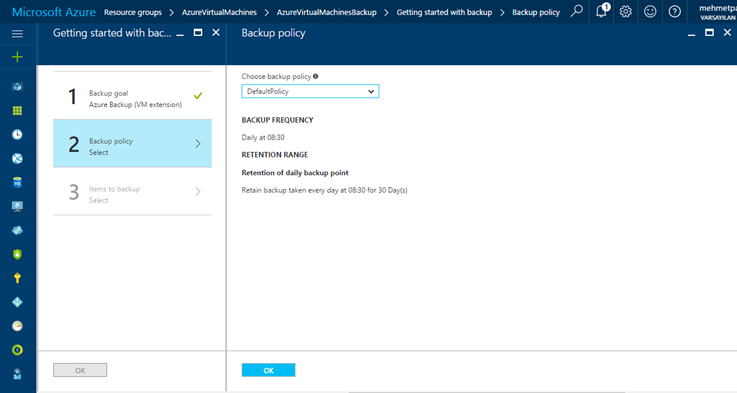Open App Services globe icon in sidebar
737x393 pixels.
tap(17, 158)
